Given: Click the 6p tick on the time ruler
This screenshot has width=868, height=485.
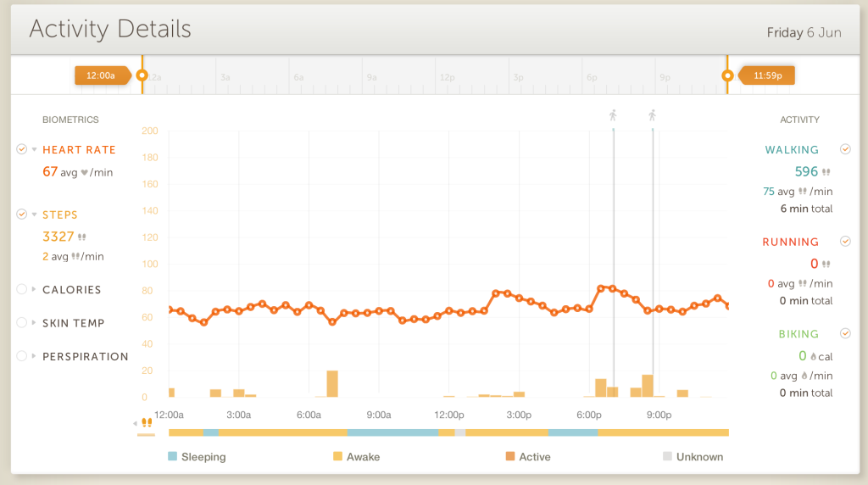Looking at the screenshot, I should [x=592, y=77].
